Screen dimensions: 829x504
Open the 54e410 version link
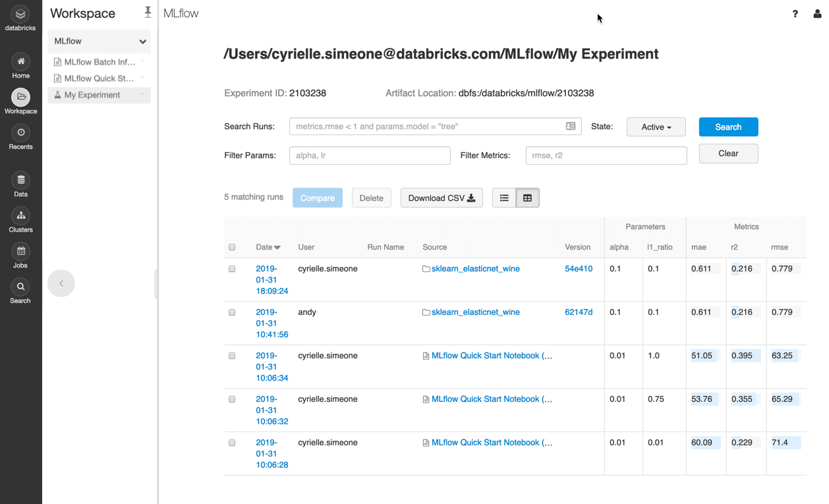tap(578, 269)
